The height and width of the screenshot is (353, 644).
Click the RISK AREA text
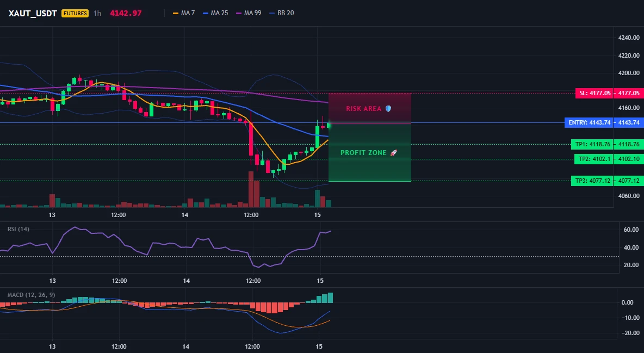click(x=363, y=109)
